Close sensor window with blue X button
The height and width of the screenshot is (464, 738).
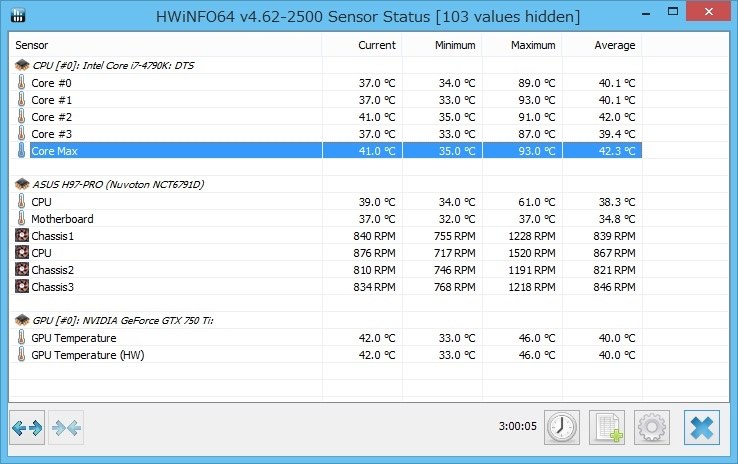point(702,427)
